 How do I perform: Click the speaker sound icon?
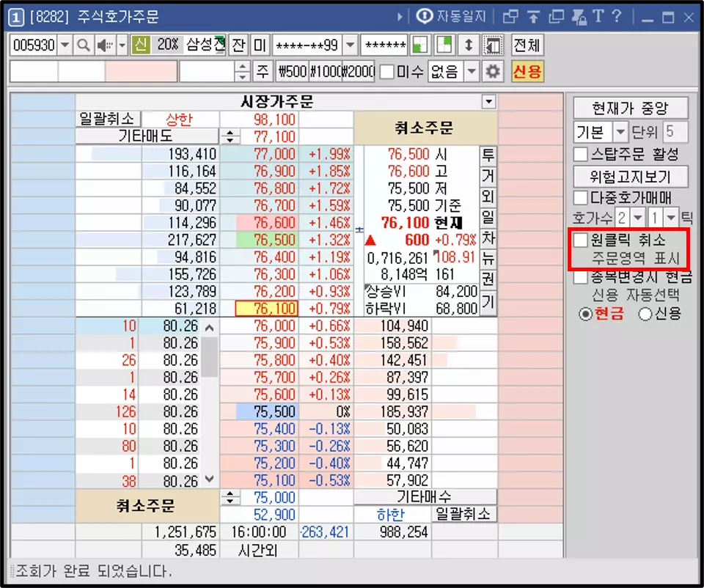click(x=105, y=45)
